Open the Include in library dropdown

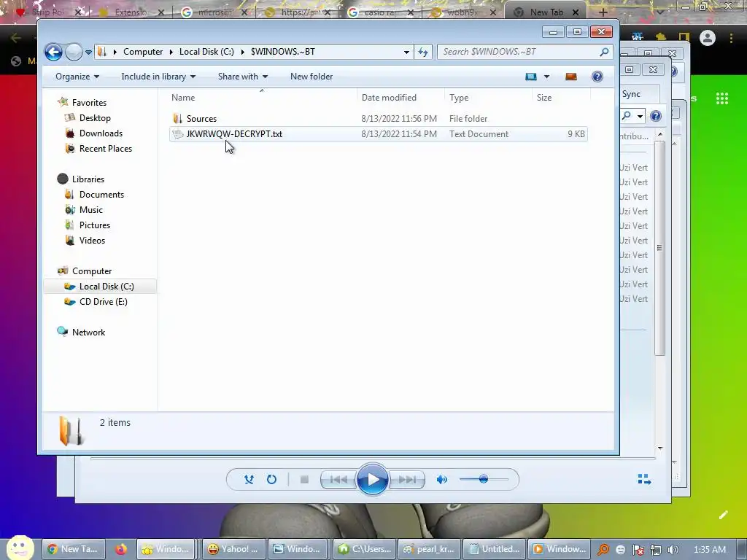tap(158, 77)
